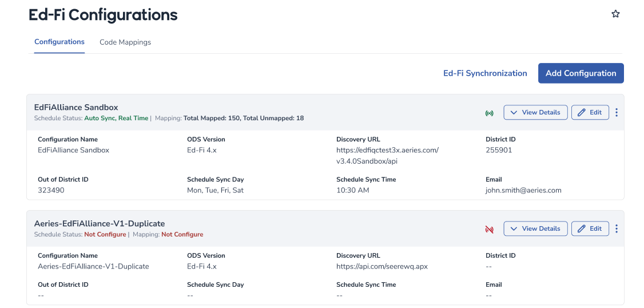Click the https://api.com/seerewq.apx Discovery URL value
Screen dimensions: 644x308
click(x=382, y=266)
